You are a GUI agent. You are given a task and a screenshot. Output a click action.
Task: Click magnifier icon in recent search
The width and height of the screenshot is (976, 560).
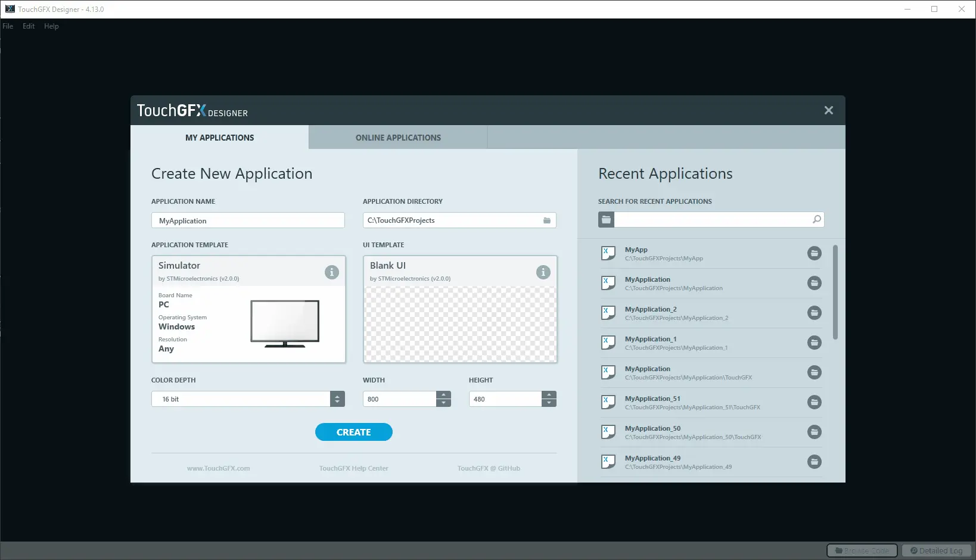pos(817,219)
